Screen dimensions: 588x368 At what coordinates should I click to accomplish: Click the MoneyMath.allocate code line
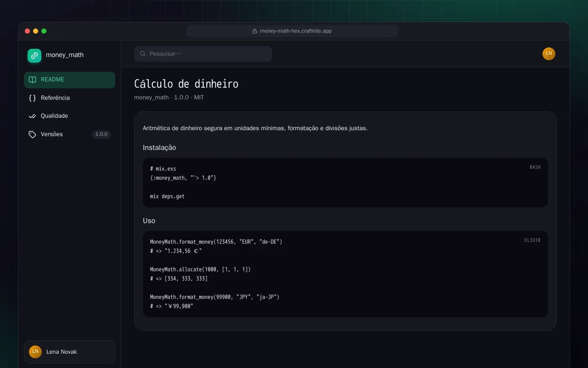(x=200, y=270)
